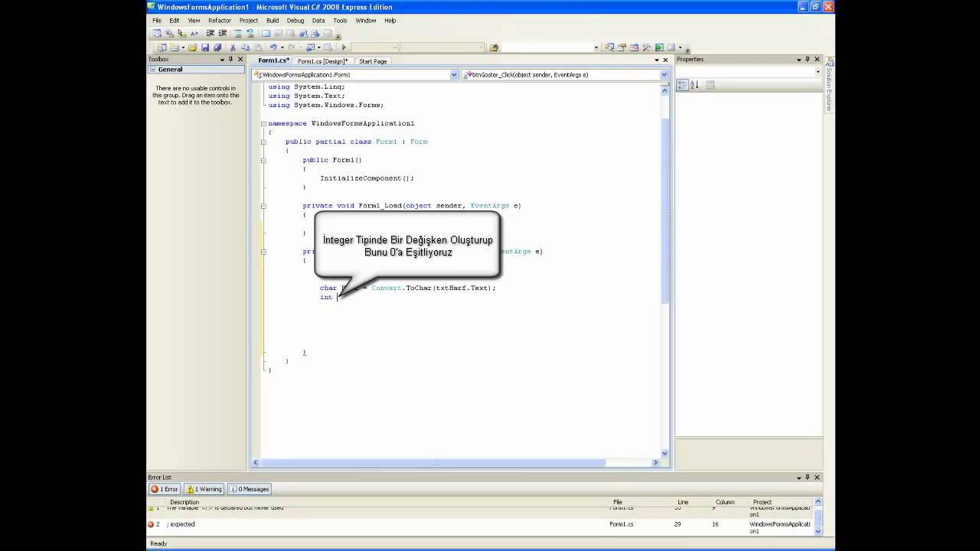Image resolution: width=980 pixels, height=551 pixels.
Task: Select the Form1.cs* code tab
Action: click(273, 60)
